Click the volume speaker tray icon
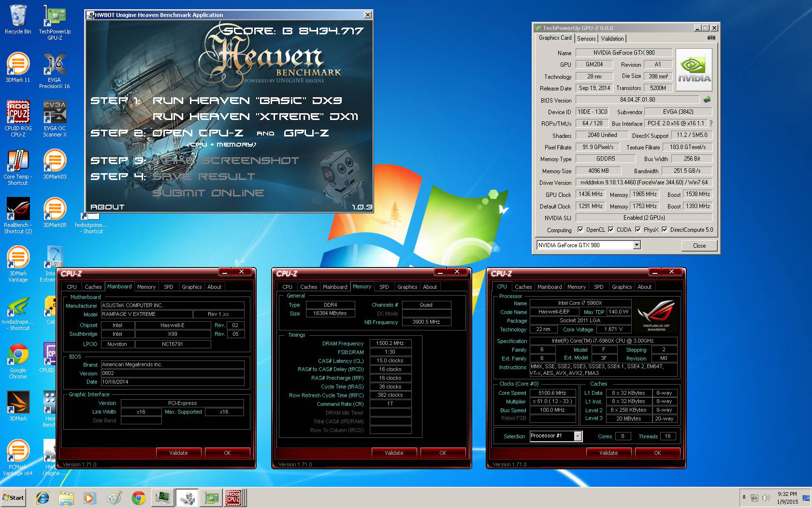Screen dimensions: 812x508 coord(766,497)
